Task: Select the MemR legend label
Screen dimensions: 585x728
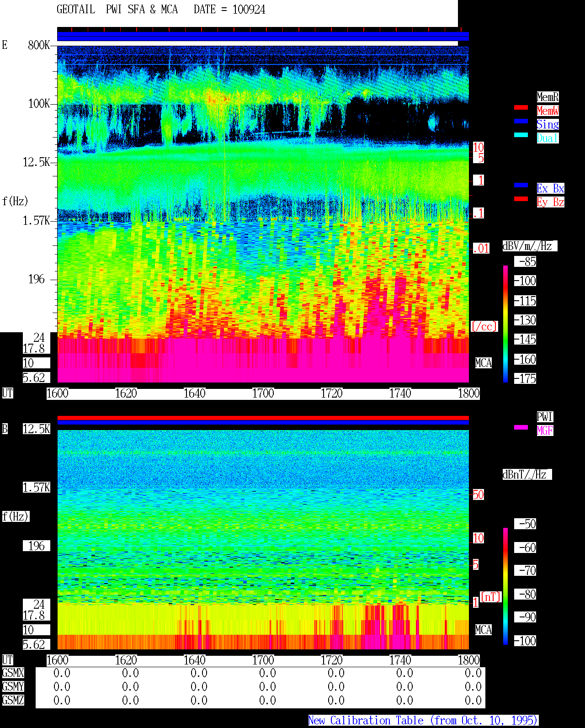Action: 548,97
